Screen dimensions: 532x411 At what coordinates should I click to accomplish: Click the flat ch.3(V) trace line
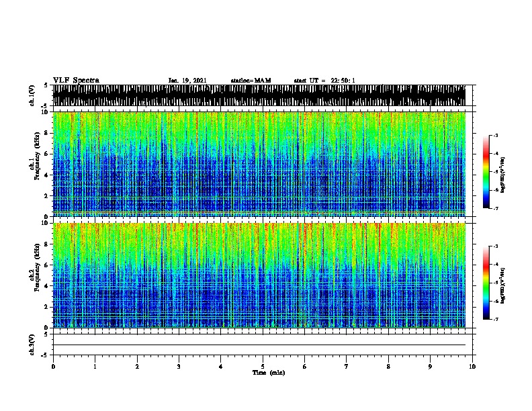pos(259,345)
